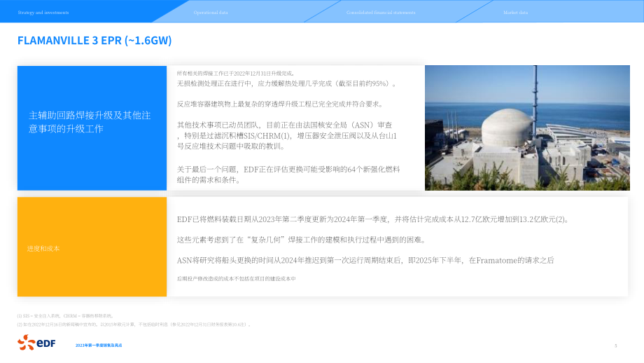Screen dimensions: 644x363
Task: Select the line about 无损检测处理正在进行中
Action: 287,84
